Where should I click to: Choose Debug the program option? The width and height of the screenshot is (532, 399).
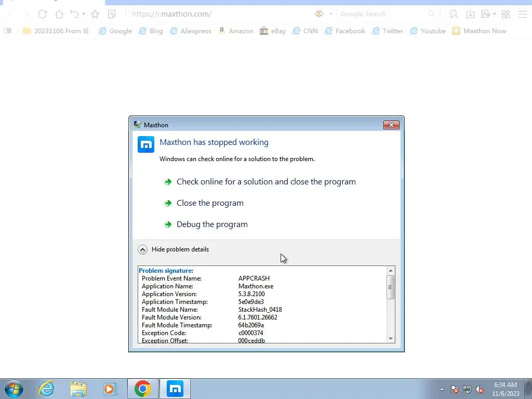(x=206, y=224)
